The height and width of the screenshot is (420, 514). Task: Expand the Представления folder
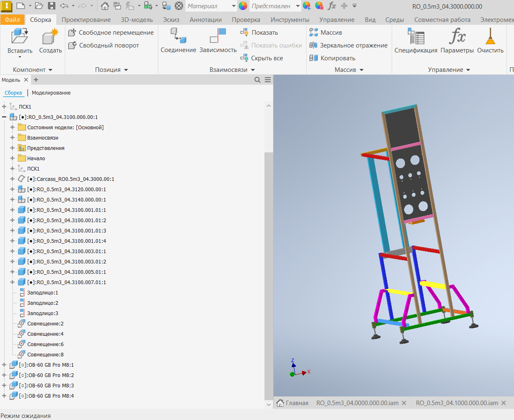click(x=12, y=148)
